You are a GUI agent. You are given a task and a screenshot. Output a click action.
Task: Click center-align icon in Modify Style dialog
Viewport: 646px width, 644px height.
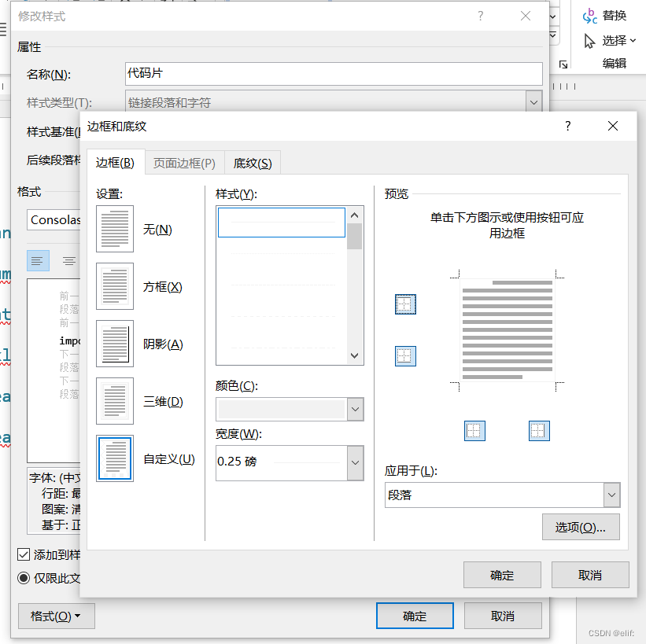coord(68,260)
